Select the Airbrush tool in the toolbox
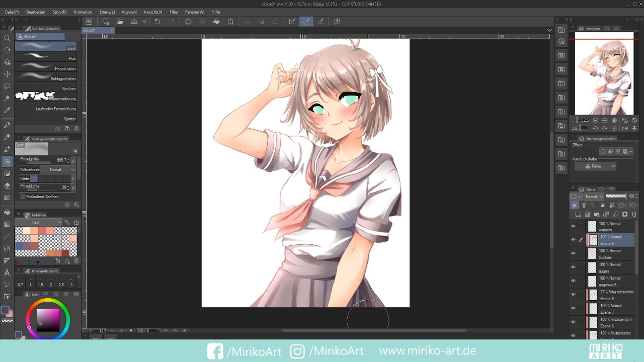 pyautogui.click(x=7, y=161)
